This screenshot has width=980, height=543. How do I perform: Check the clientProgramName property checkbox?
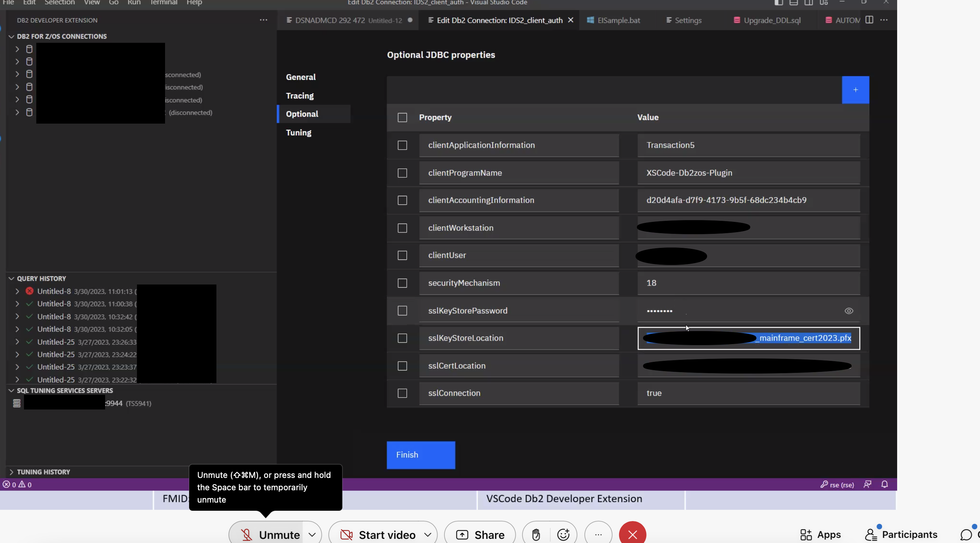coord(402,173)
